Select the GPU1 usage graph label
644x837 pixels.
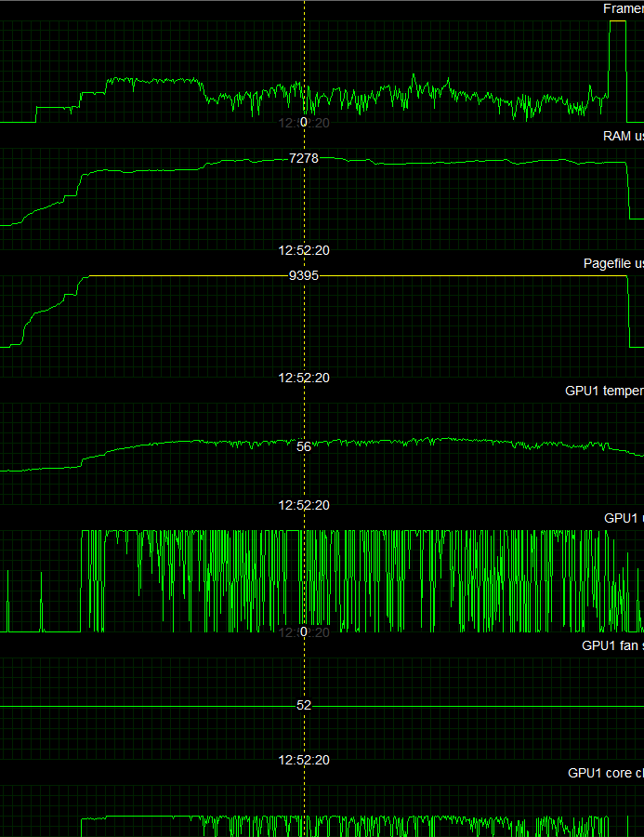pyautogui.click(x=624, y=518)
